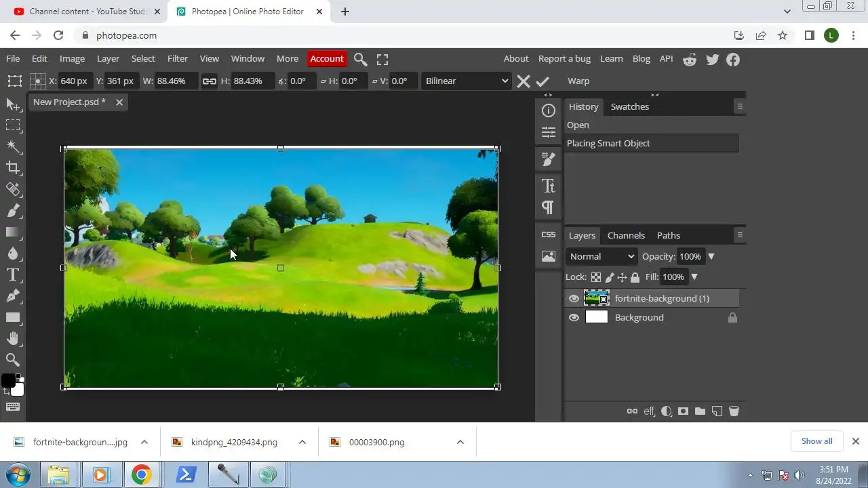The image size is (868, 488).
Task: Open the File menu
Action: [x=13, y=59]
